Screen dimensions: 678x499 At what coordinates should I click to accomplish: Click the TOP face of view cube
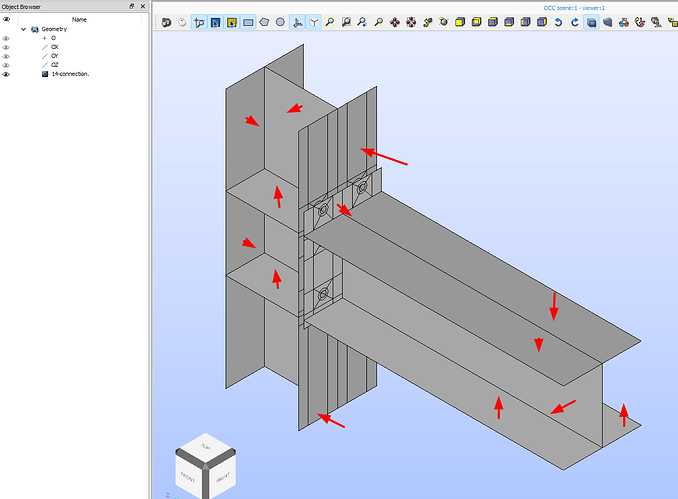206,446
